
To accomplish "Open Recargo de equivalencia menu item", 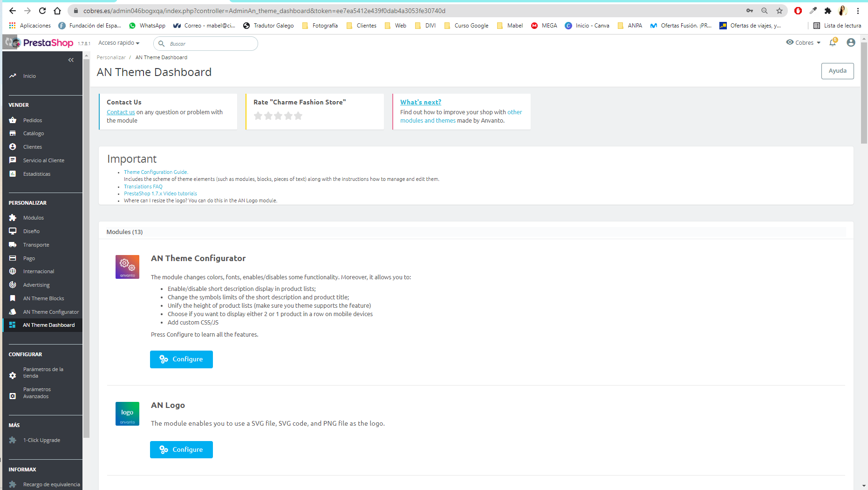I will point(51,484).
